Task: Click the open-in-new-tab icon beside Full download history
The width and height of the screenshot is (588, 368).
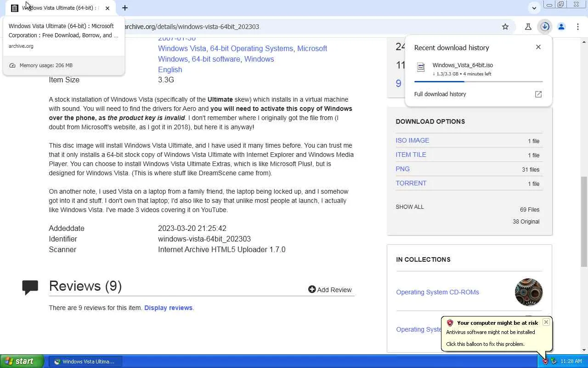Action: coord(538,94)
